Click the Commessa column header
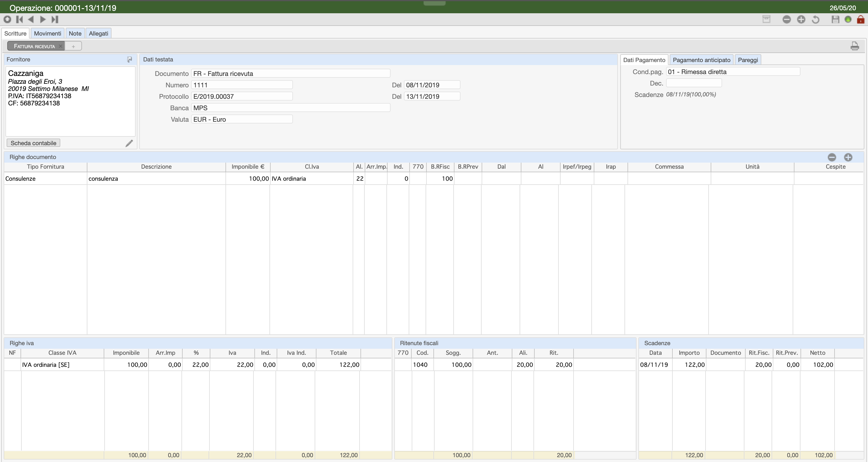This screenshot has height=462, width=868. (x=669, y=167)
